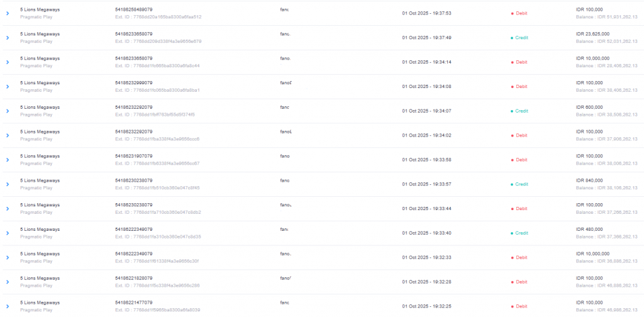Click the Debit status at 19:37:53
Image resolution: width=644 pixels, height=317 pixels.
coord(521,13)
